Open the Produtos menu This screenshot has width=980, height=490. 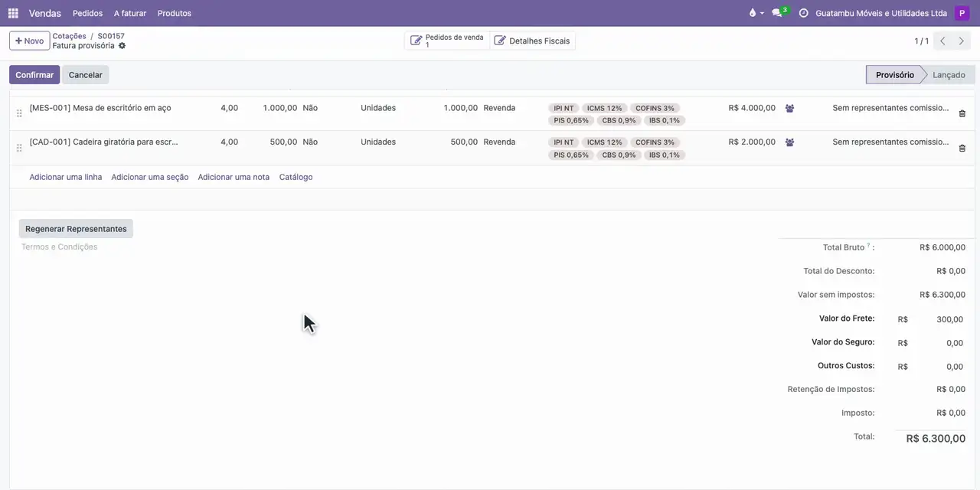click(x=175, y=13)
